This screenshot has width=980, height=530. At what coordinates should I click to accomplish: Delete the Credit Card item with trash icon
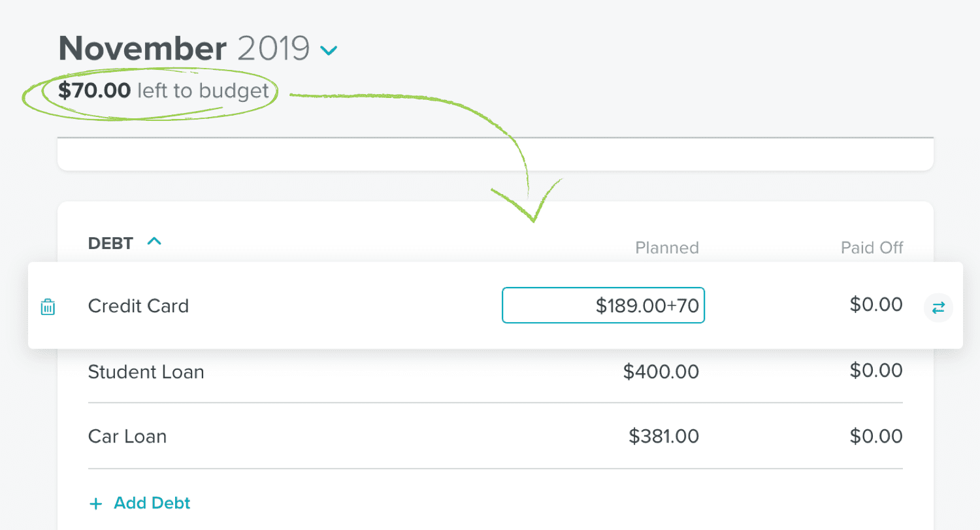(x=48, y=306)
